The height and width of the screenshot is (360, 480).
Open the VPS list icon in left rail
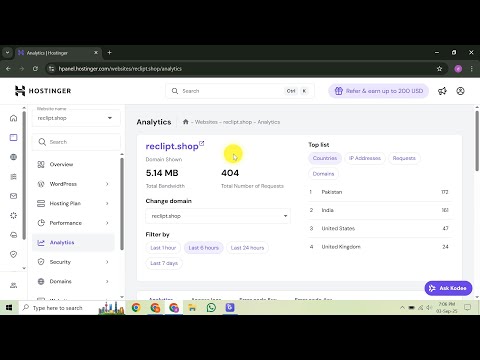pyautogui.click(x=13, y=177)
